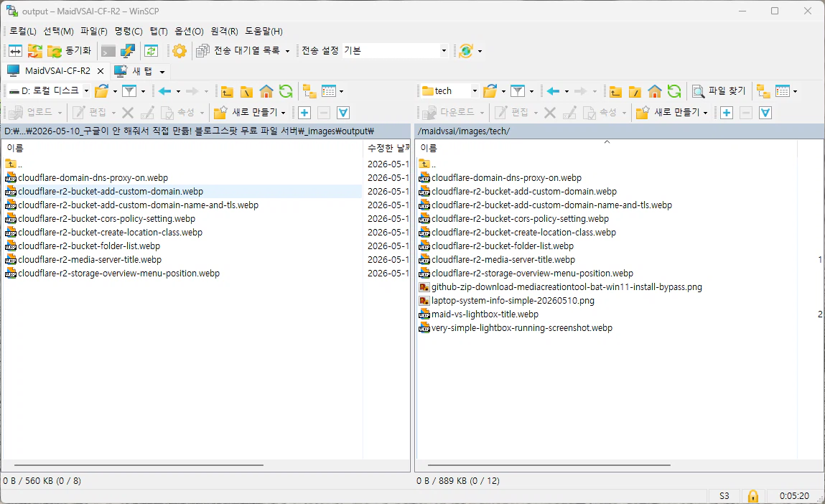Click remote 이름 column header
825x504 pixels.
point(607,149)
